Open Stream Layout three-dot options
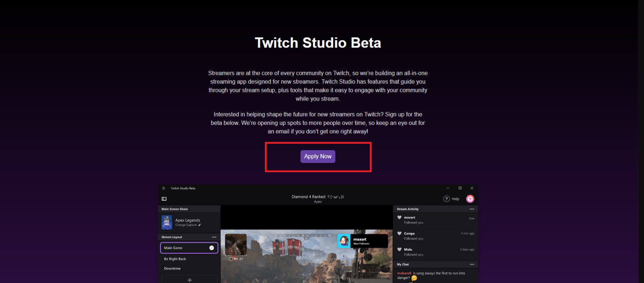644x283 pixels. 214,237
